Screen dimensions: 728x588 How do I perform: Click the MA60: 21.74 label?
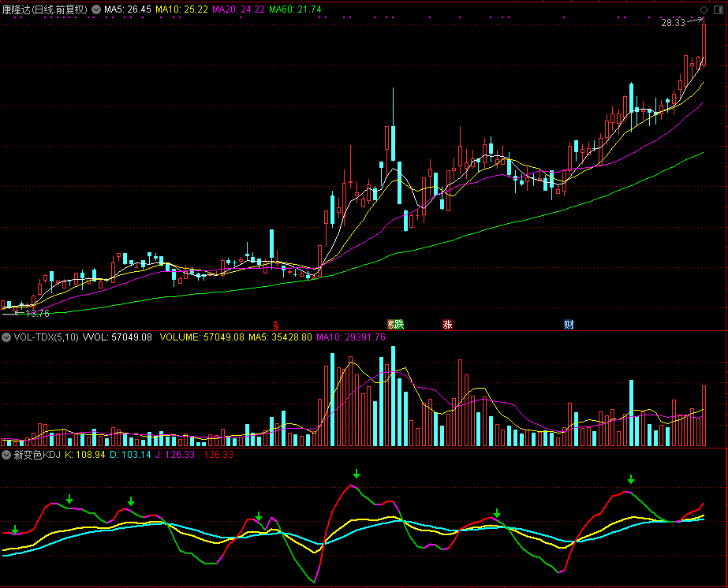coord(295,9)
